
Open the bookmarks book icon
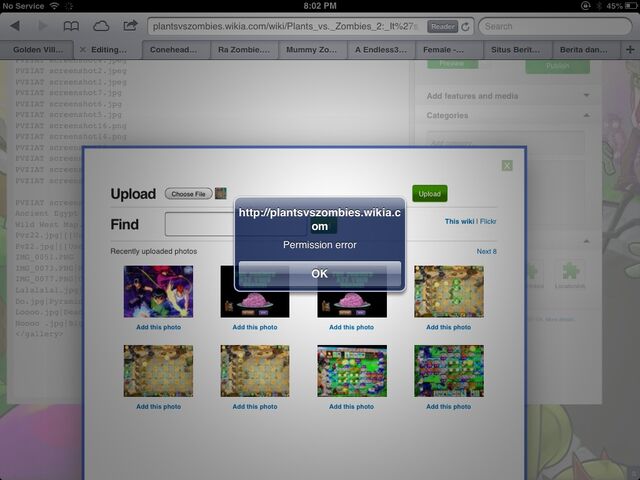coord(71,27)
